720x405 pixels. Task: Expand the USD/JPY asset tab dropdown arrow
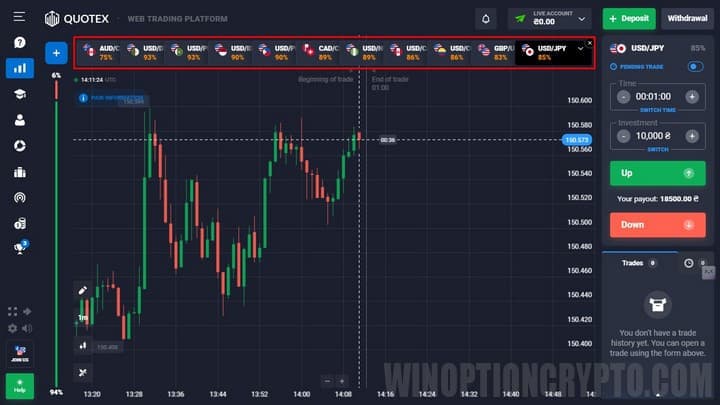pos(580,48)
